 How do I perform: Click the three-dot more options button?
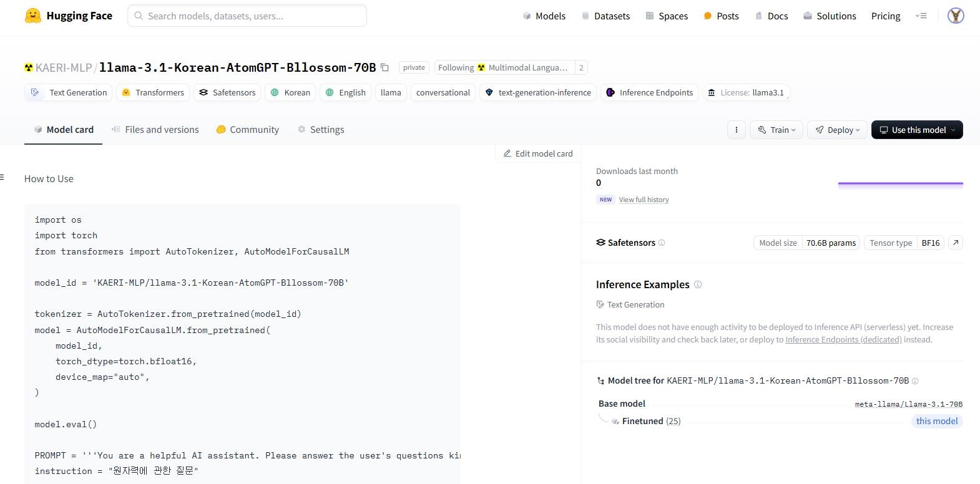click(x=736, y=130)
